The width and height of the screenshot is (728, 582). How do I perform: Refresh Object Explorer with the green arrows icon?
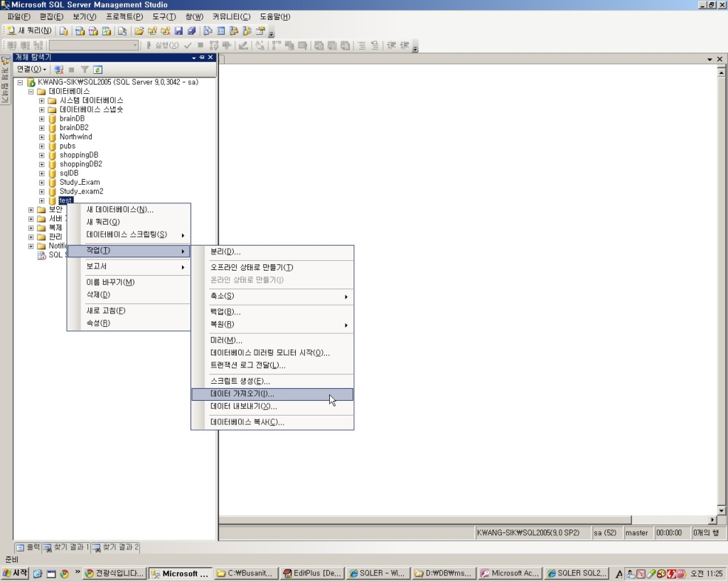coord(97,70)
